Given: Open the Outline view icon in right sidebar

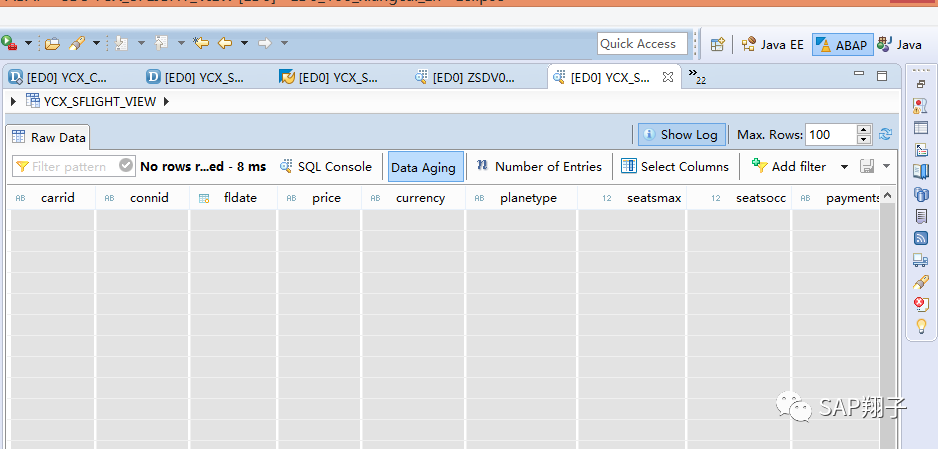Looking at the screenshot, I should pos(921,149).
